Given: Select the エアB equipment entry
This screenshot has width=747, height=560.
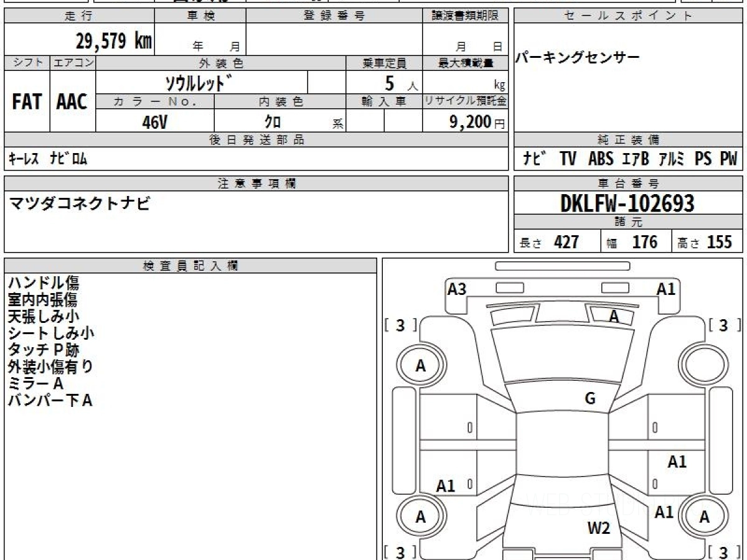Looking at the screenshot, I should click(x=636, y=159).
